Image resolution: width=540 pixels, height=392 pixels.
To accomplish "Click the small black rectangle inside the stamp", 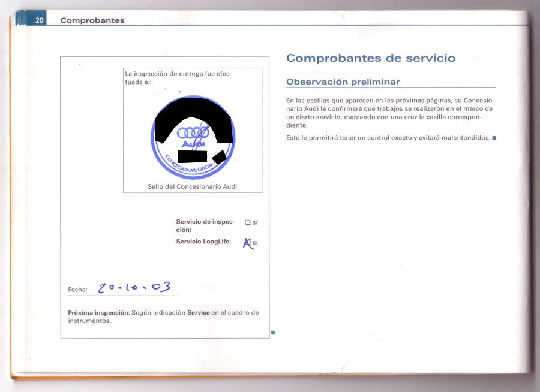I will (x=192, y=156).
